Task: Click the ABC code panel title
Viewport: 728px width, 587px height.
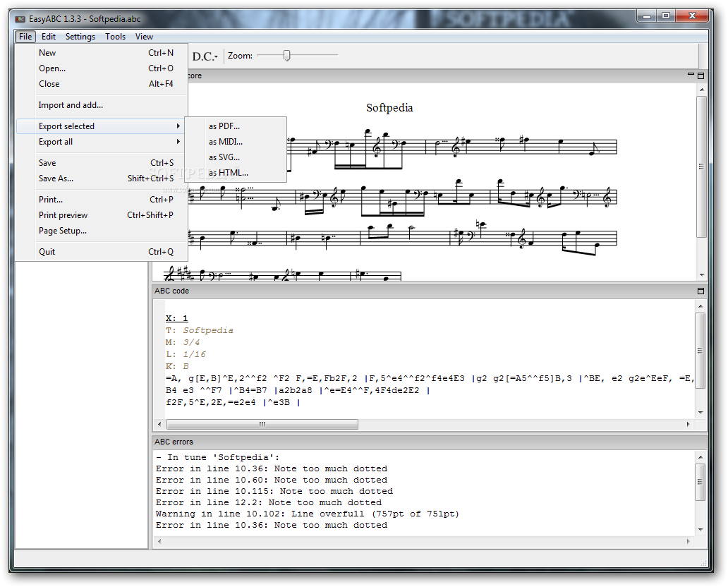Action: pyautogui.click(x=172, y=291)
